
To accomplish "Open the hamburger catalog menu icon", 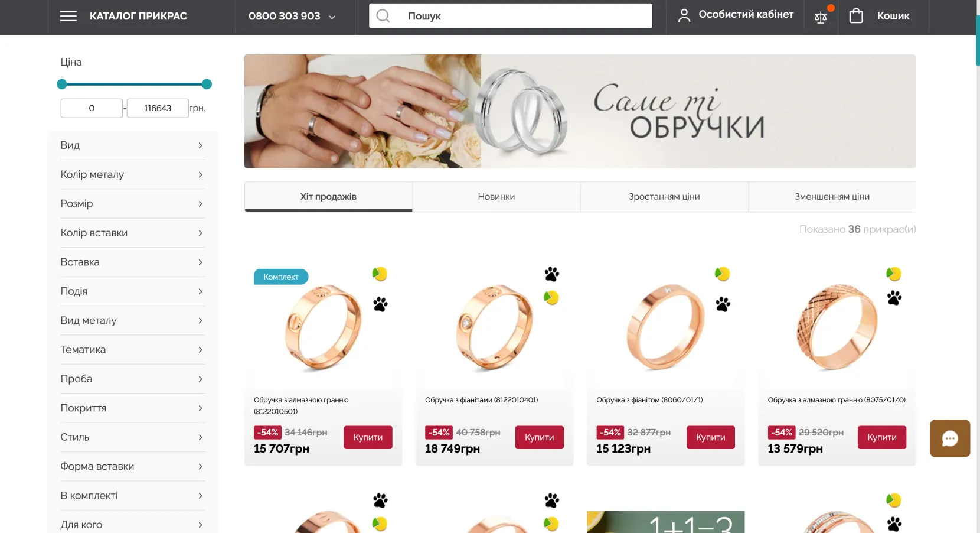I will (x=68, y=16).
